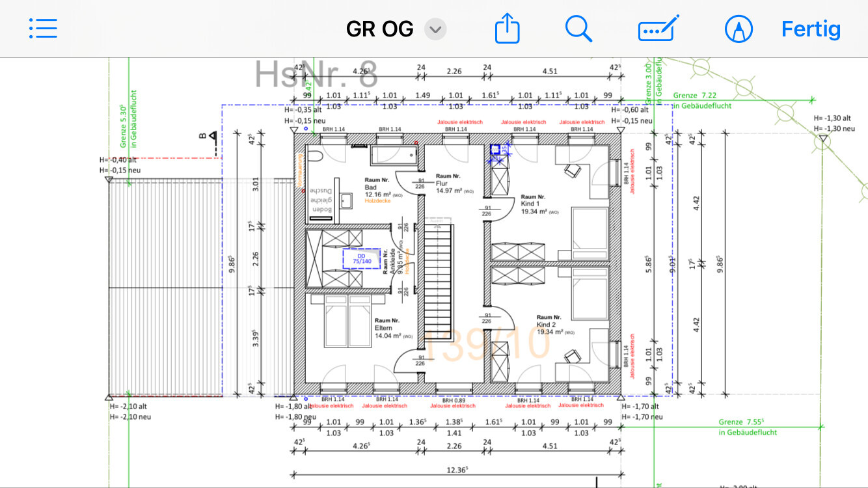Viewport: 868px width, 488px height.
Task: Click the HsNr. 8 heading text
Action: 316,74
